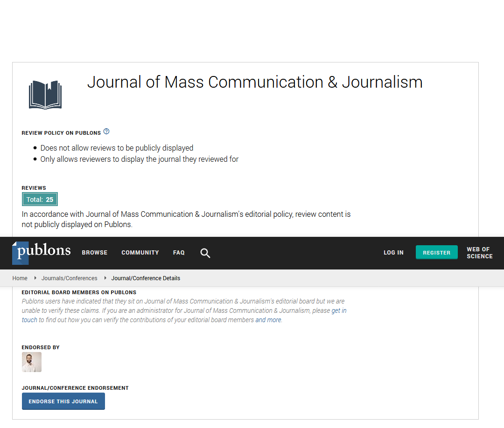Follow the "and more" link
The height and width of the screenshot is (428, 504).
(268, 320)
